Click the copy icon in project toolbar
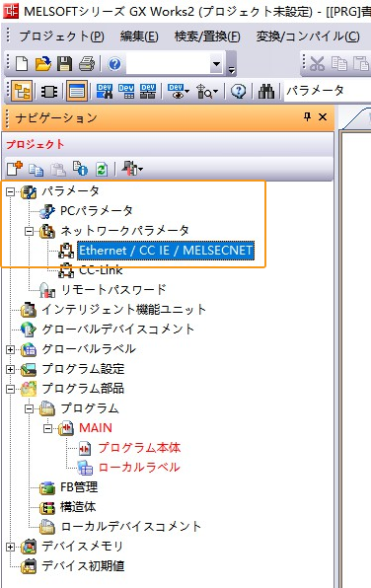The height and width of the screenshot is (588, 371). [x=36, y=170]
